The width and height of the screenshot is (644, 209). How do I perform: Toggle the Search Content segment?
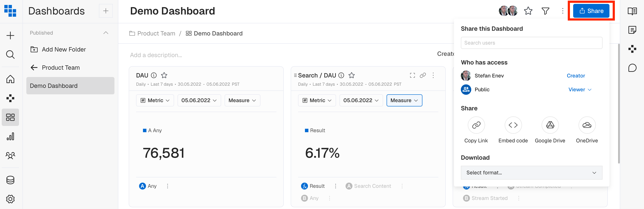coord(368,186)
